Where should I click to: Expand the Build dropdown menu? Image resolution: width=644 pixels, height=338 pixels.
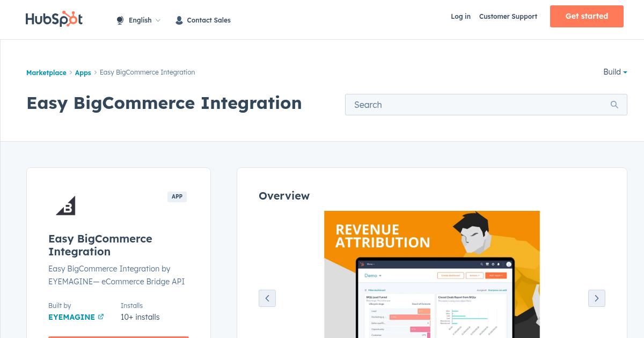[615, 72]
